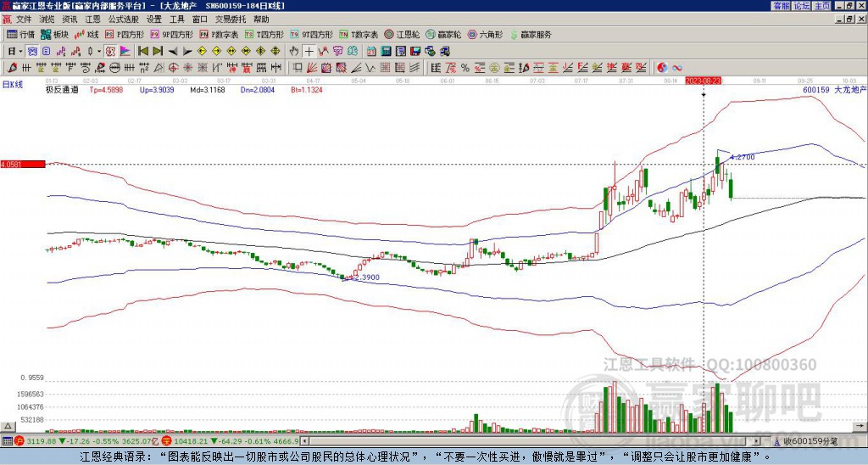The height and width of the screenshot is (465, 868).
Task: Open the 江恩轮 Gann wheel
Action: click(402, 34)
